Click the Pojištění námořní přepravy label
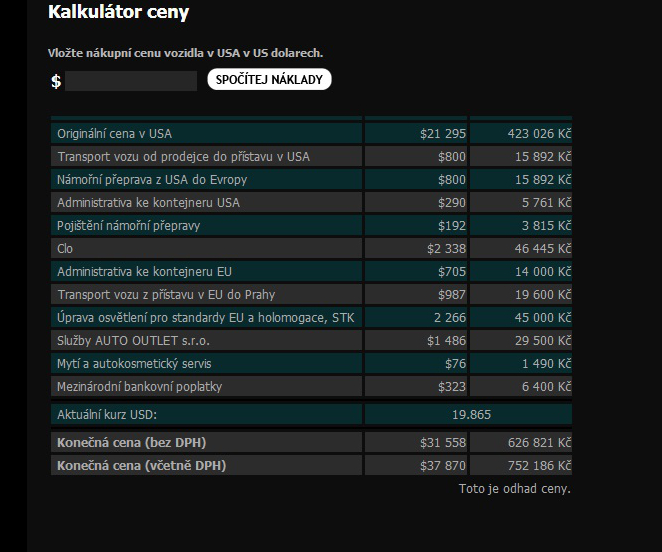This screenshot has height=552, width=662. (x=129, y=226)
